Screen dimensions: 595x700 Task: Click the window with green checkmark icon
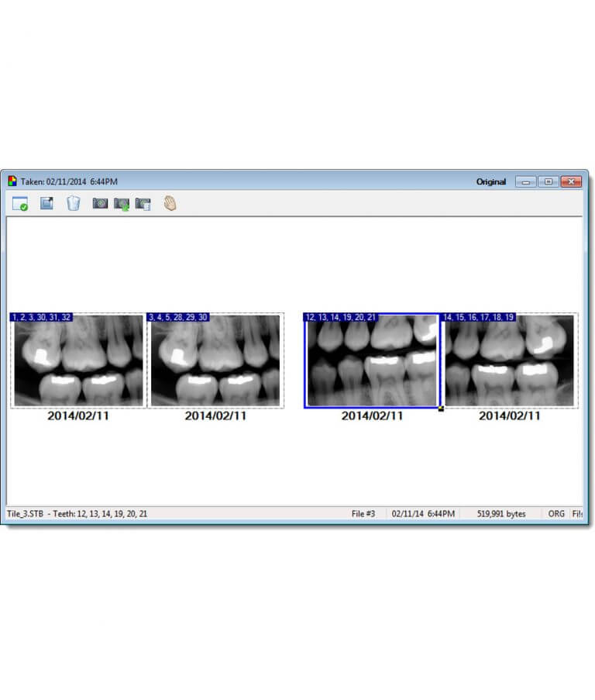pyautogui.click(x=20, y=204)
